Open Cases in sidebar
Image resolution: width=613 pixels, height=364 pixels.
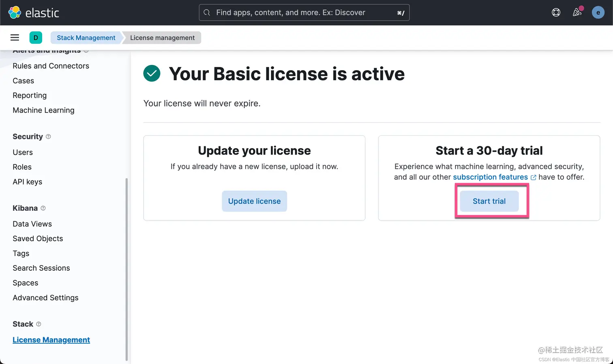click(x=23, y=81)
